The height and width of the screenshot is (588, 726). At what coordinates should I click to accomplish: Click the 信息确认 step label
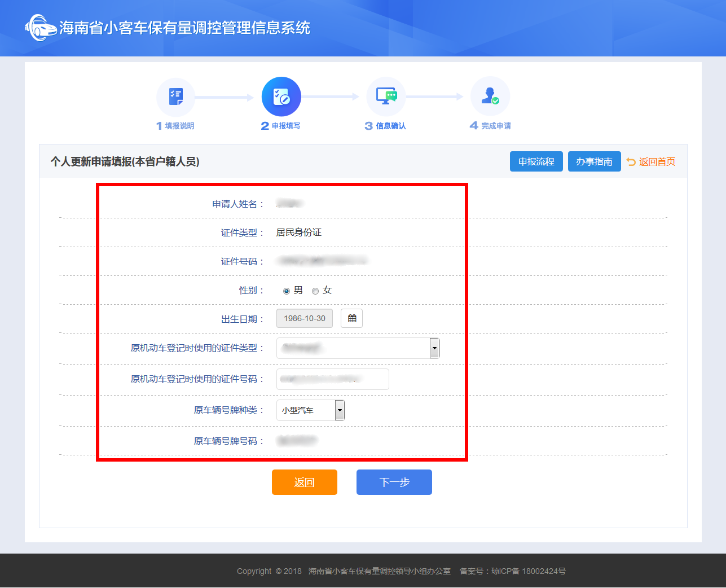pyautogui.click(x=390, y=126)
